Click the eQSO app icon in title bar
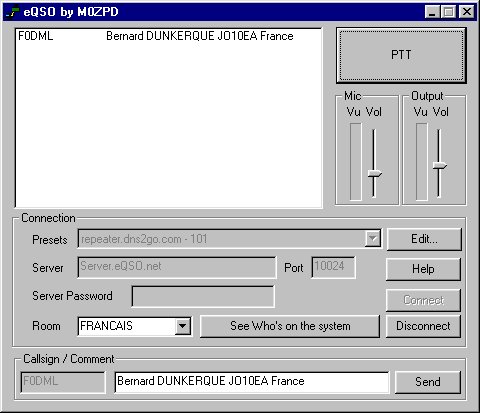 (x=12, y=12)
